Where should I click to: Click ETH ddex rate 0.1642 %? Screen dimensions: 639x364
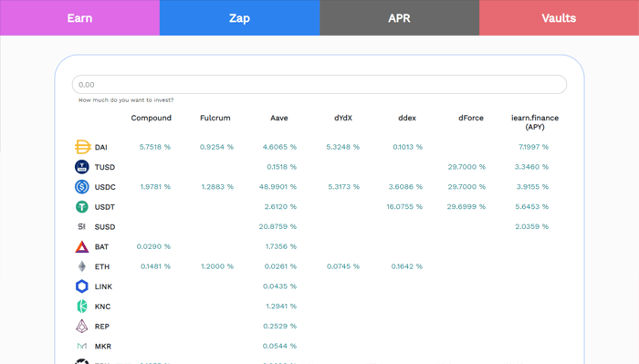[x=407, y=266]
